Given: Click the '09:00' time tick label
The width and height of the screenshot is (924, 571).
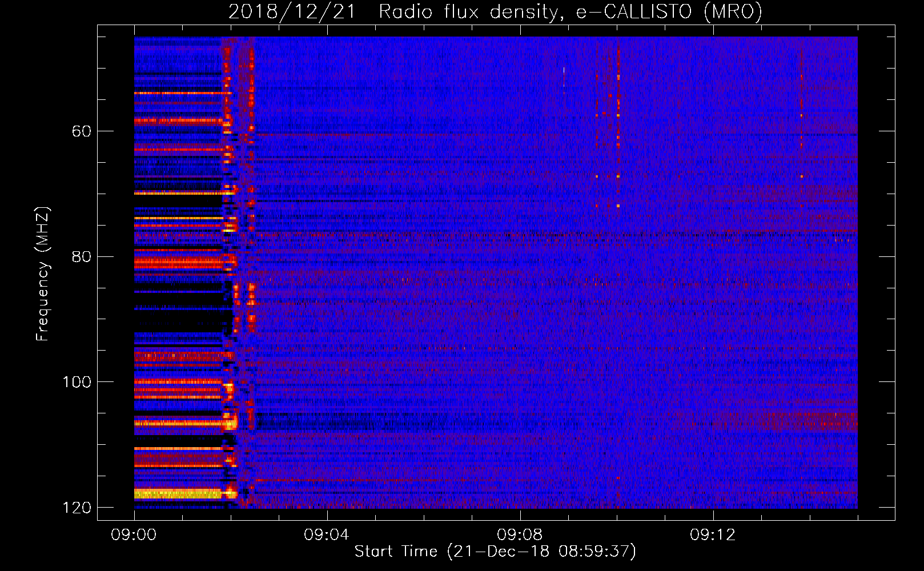Looking at the screenshot, I should point(134,535).
